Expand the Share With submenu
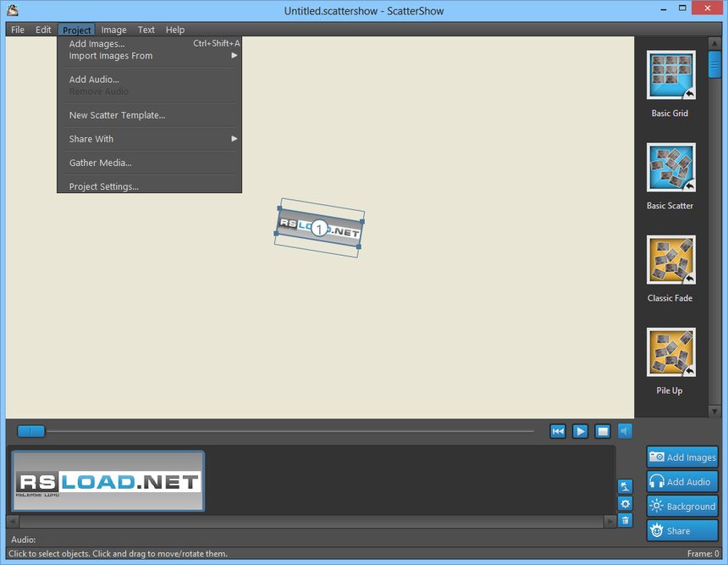Viewport: 728px width, 565px height. [x=149, y=139]
